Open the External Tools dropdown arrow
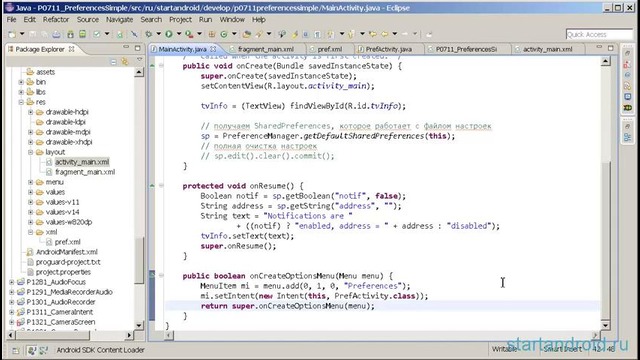This screenshot has width=640, height=360. coord(200,34)
